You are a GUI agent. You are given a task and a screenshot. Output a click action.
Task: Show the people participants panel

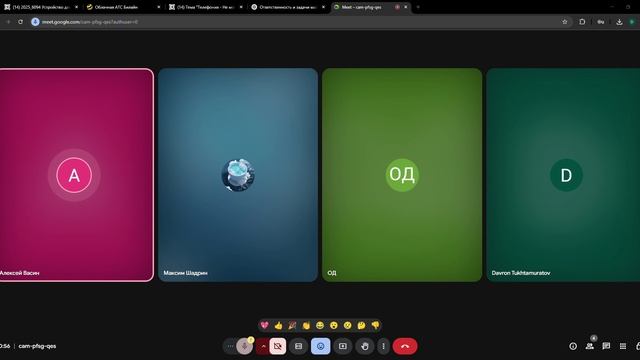point(589,346)
